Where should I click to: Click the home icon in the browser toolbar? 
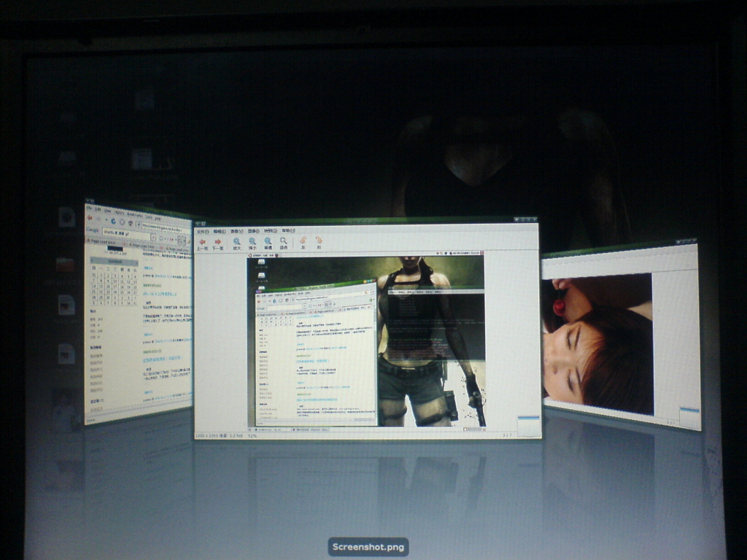click(x=131, y=223)
